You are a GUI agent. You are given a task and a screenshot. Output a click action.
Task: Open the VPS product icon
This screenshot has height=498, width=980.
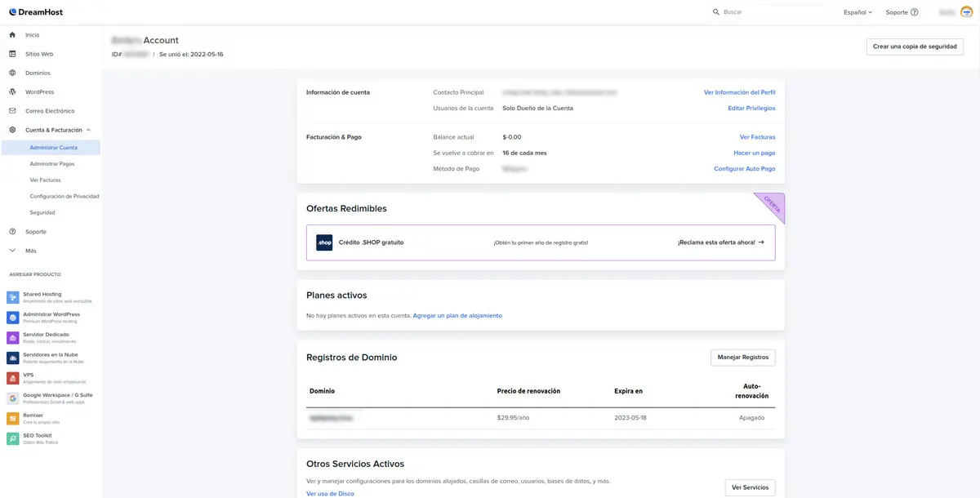(x=13, y=378)
